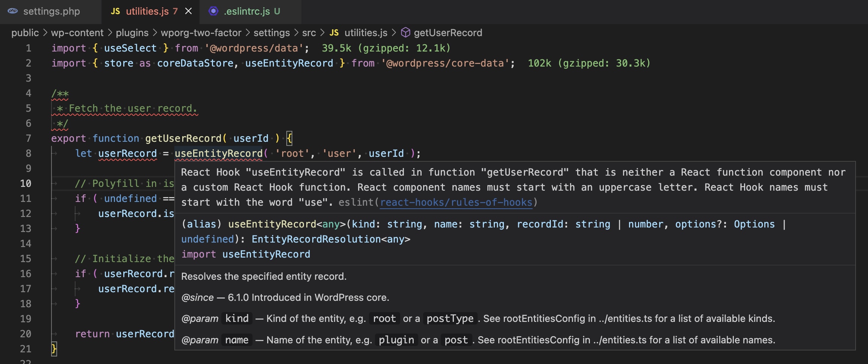
Task: Click the 'public' breadcrumb segment
Action: [x=25, y=33]
